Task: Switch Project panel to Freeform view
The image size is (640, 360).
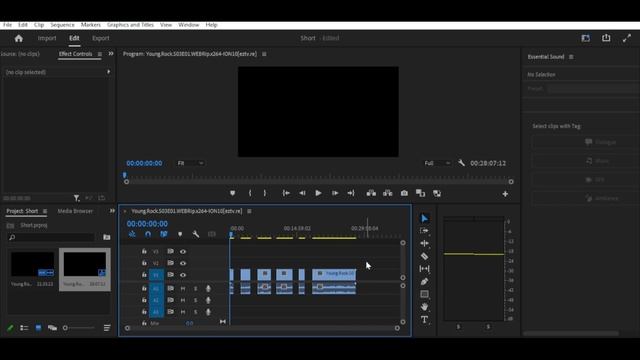Action: pyautogui.click(x=52, y=328)
